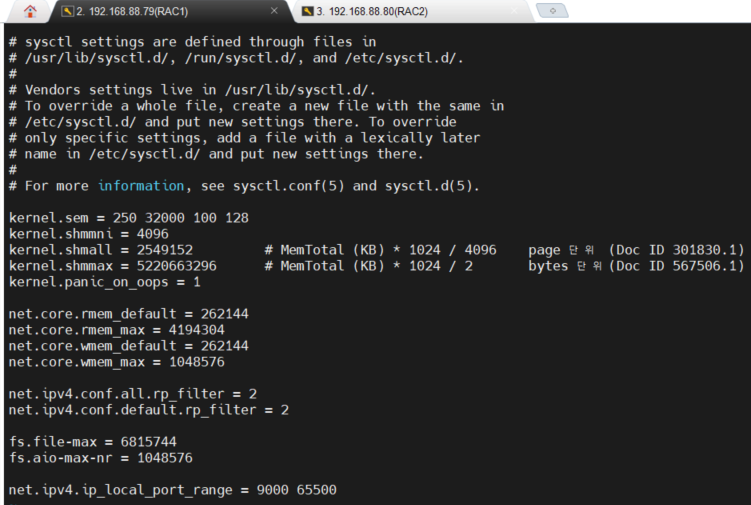
Task: Click 'net.ipv4.conf.all.rp_filter = 2' line
Action: tap(133, 394)
